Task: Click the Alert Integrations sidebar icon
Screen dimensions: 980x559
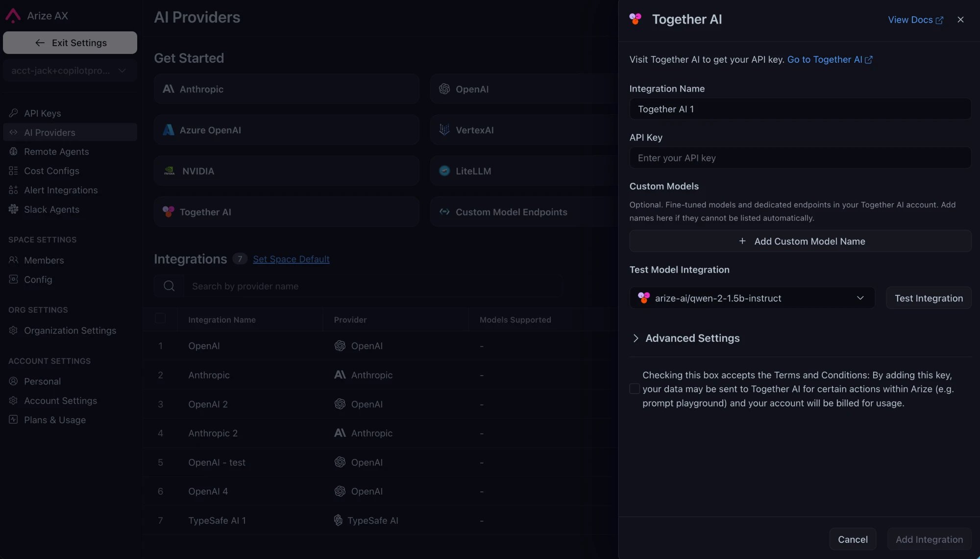Action: tap(13, 190)
